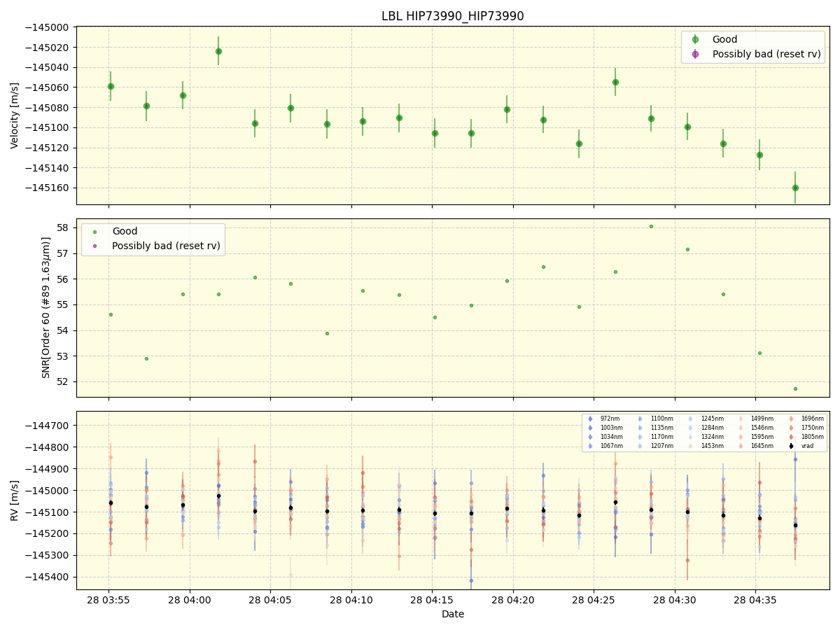
Task: Click the green Good marker in SNR legend
Action: pyautogui.click(x=95, y=232)
